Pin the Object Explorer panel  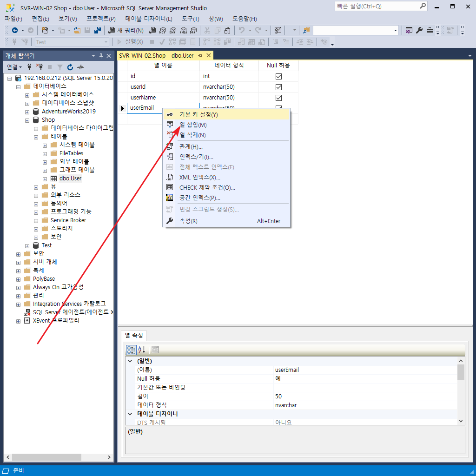pyautogui.click(x=101, y=56)
